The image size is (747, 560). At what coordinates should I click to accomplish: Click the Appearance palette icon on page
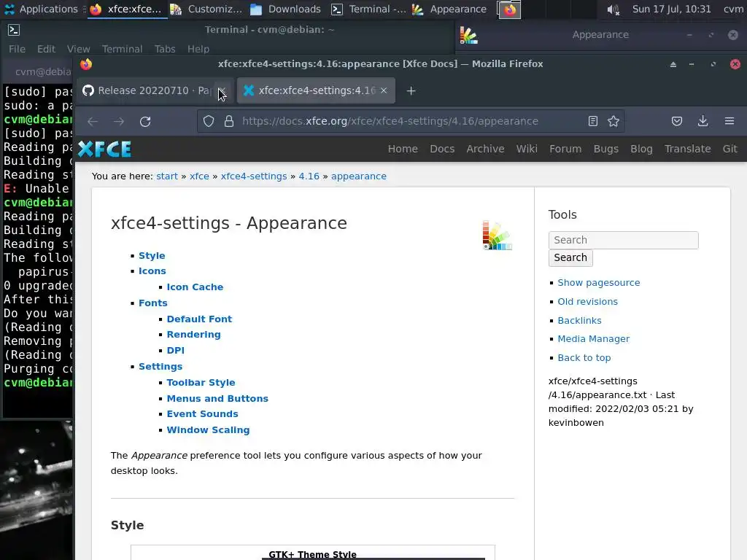497,235
